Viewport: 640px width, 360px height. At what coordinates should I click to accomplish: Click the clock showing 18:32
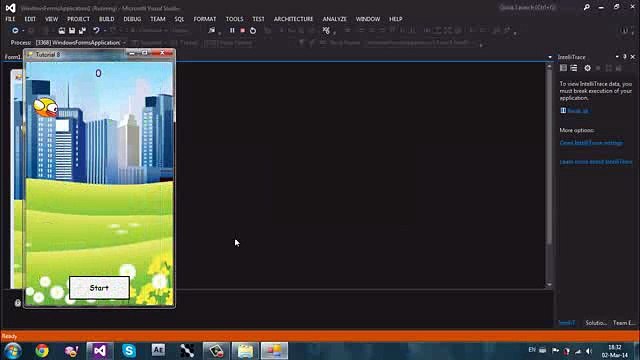(x=614, y=347)
